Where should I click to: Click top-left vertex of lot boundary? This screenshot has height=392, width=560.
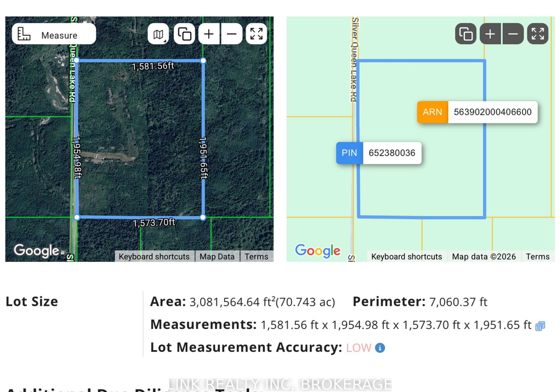coord(77,61)
